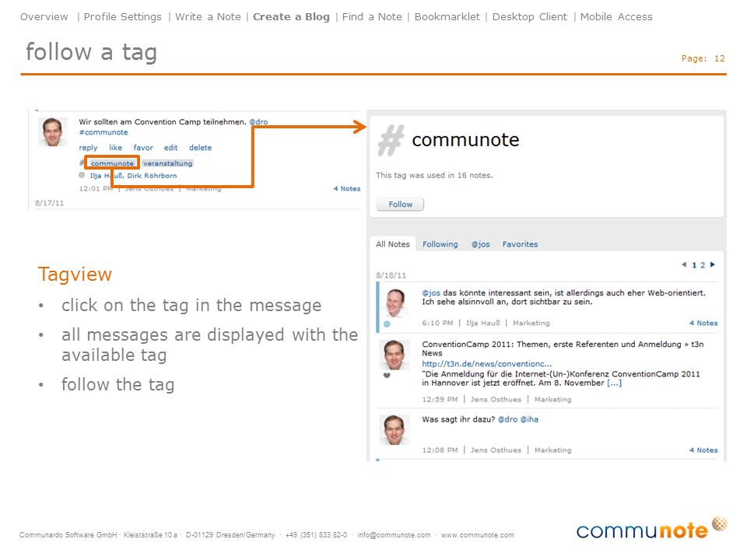
Task: Open www.communote.com in the footer
Action: tap(477, 535)
